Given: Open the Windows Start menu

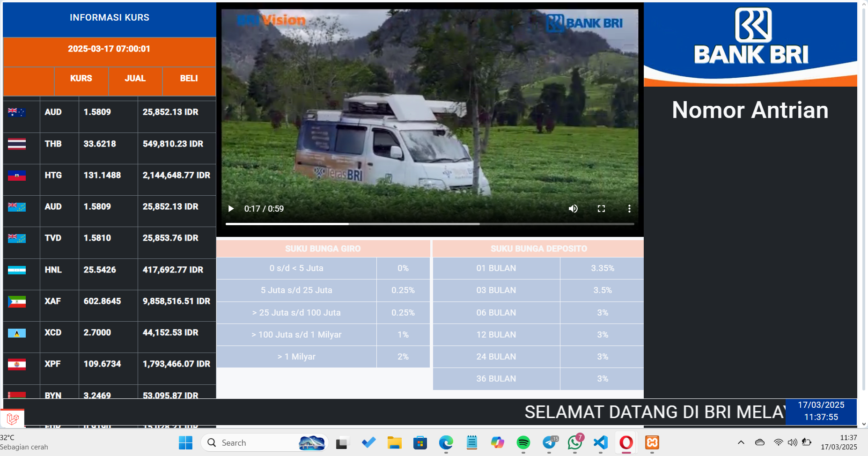Looking at the screenshot, I should [x=185, y=442].
